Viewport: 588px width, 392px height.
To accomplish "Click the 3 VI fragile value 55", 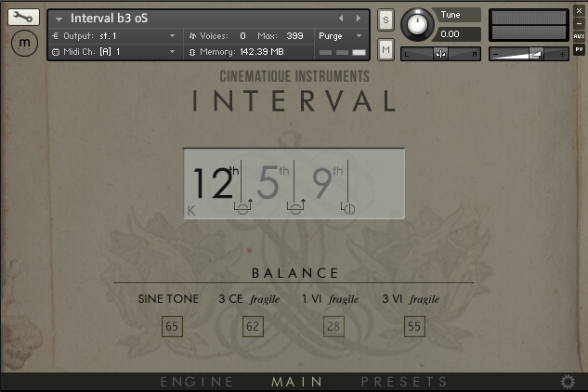I will (414, 326).
